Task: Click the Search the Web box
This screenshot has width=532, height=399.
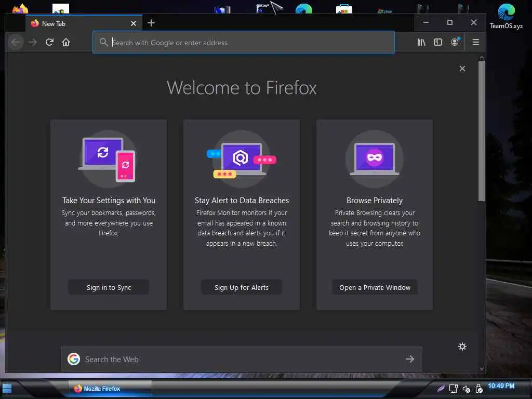Action: [242, 359]
